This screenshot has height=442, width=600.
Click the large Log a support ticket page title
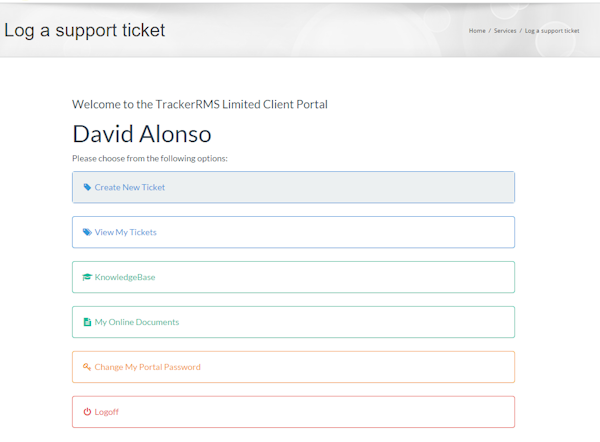pyautogui.click(x=85, y=30)
